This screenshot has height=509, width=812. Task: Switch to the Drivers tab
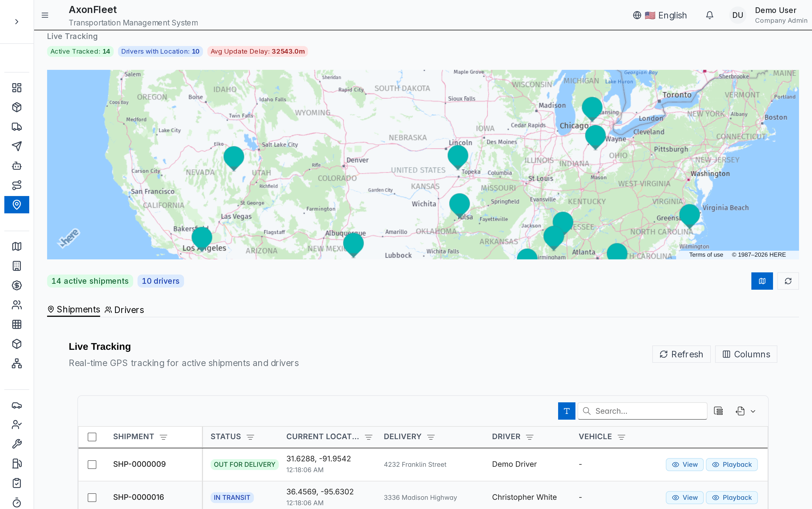124,310
